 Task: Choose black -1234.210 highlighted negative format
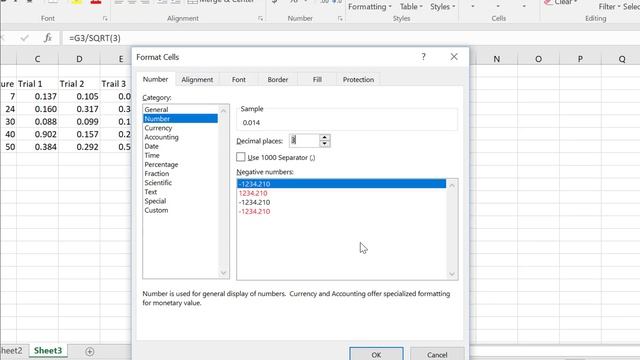click(x=341, y=184)
